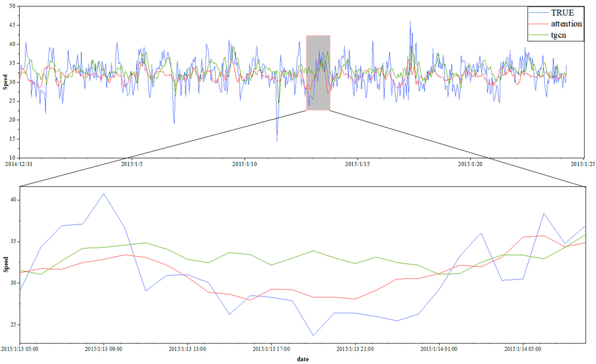This screenshot has height=364, width=596.
Task: Click the date axis title
Action: point(303,359)
